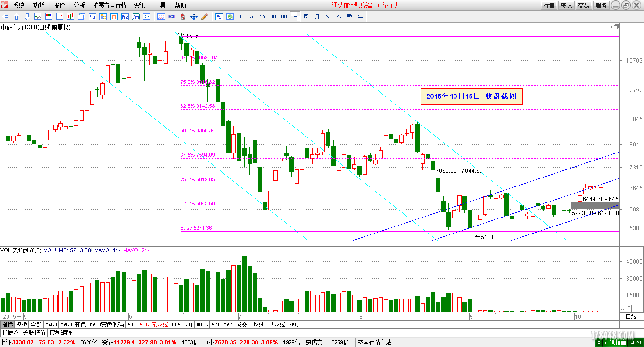This screenshot has height=347, width=644.
Task: Click the F12 toolbar icon
Action: pos(125,16)
